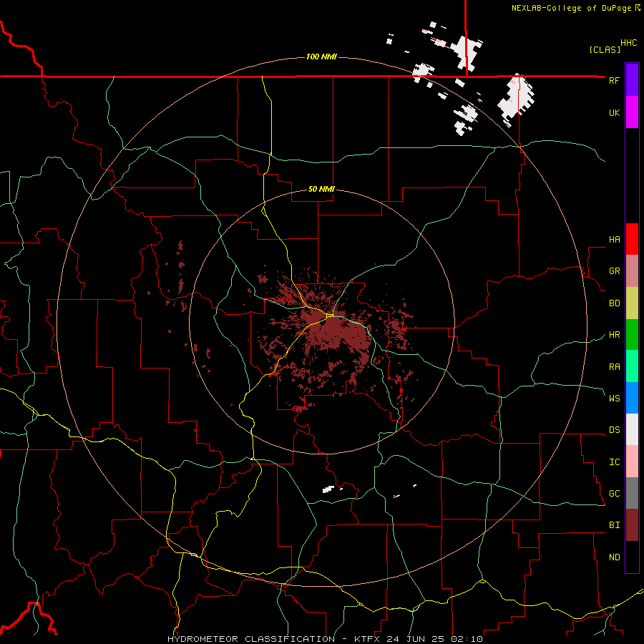Click the RA light-green legend swatch
This screenshot has height=644, width=644.
click(x=632, y=366)
